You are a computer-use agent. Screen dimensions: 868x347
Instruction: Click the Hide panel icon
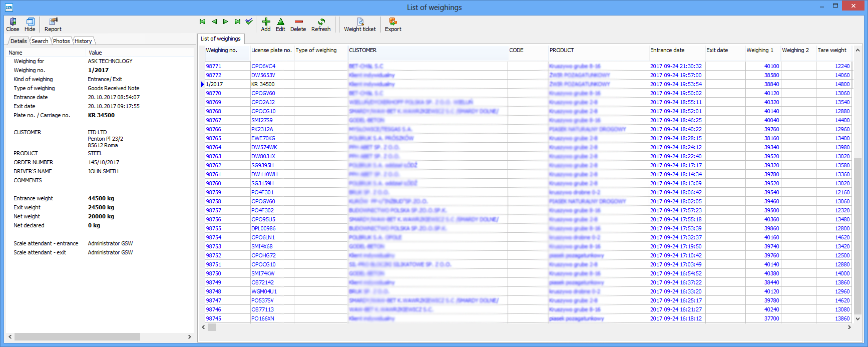(30, 25)
